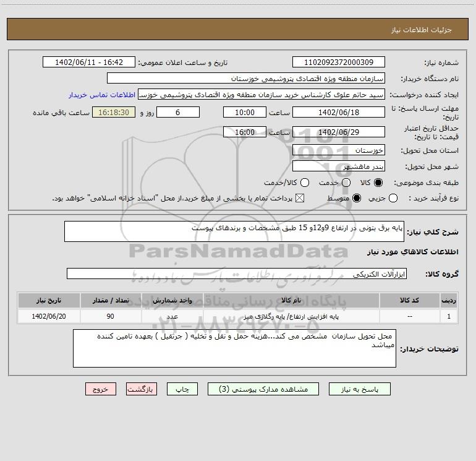Click the price validity date 1402/06/29

coord(339,132)
